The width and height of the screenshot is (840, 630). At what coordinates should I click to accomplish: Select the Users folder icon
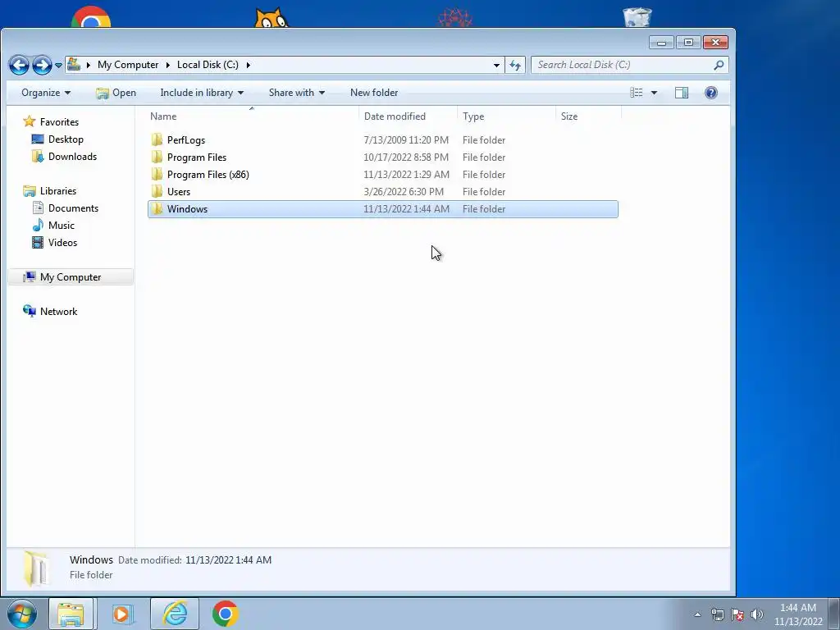click(x=157, y=191)
